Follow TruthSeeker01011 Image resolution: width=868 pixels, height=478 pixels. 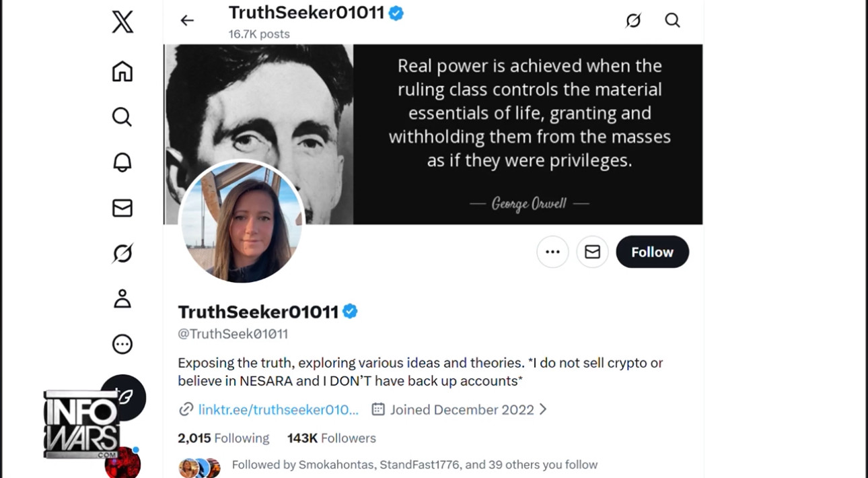(x=652, y=252)
